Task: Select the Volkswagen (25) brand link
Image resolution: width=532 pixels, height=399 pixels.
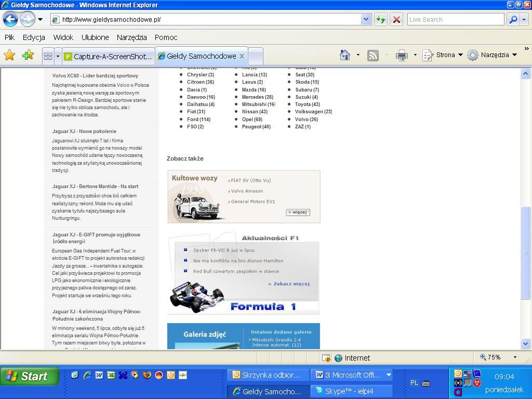Action: [313, 111]
